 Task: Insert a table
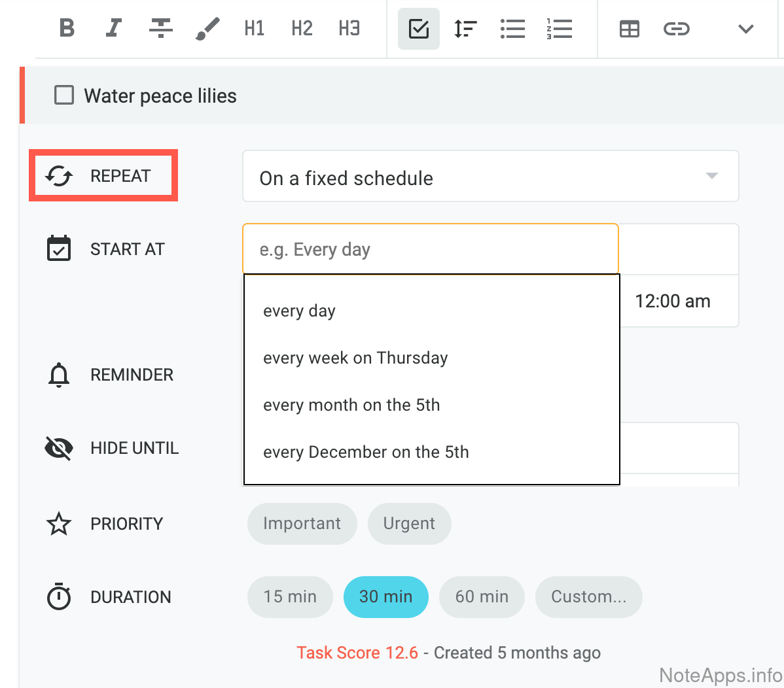[629, 29]
